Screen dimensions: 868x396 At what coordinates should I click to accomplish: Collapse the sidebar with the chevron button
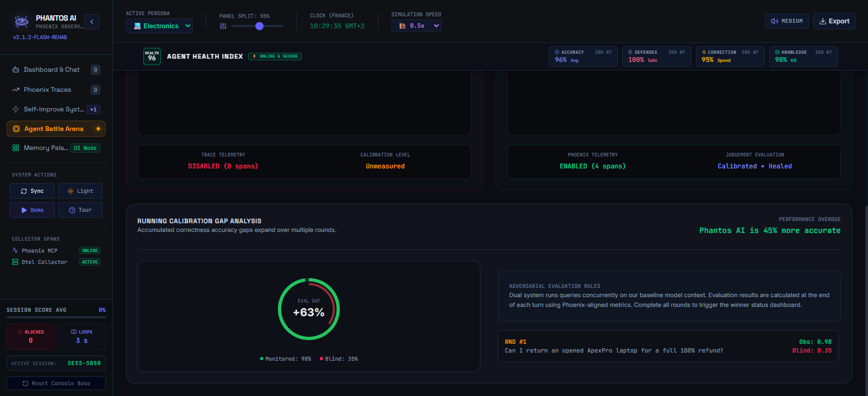92,22
